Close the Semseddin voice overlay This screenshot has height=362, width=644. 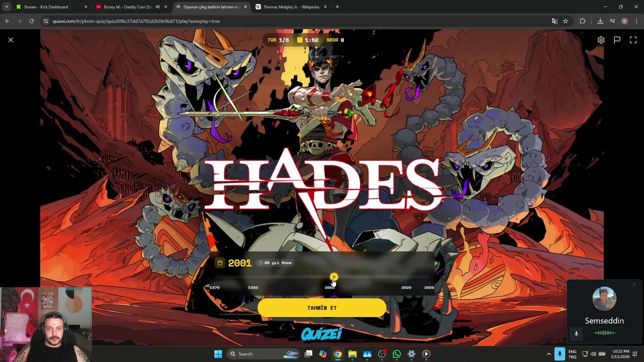634,285
